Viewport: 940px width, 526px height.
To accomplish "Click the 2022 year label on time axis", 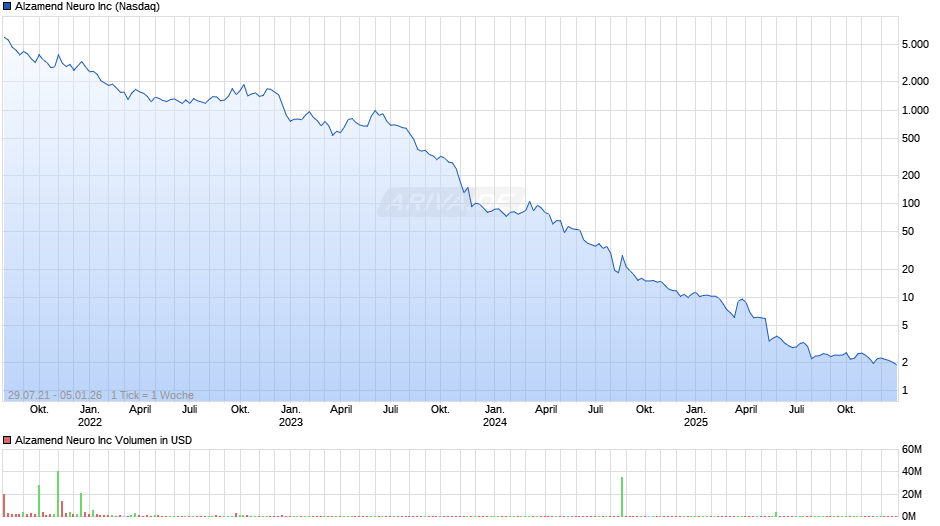I will point(90,422).
